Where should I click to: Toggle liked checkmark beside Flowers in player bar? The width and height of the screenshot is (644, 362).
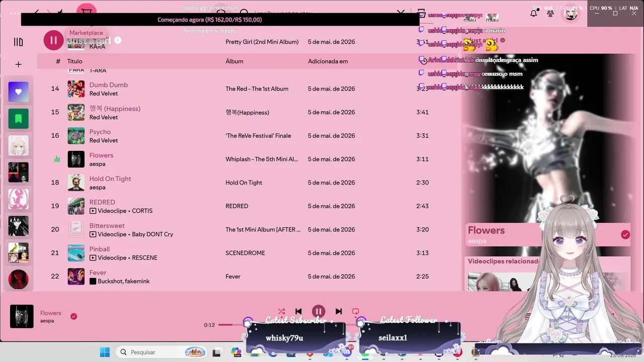pyautogui.click(x=74, y=316)
